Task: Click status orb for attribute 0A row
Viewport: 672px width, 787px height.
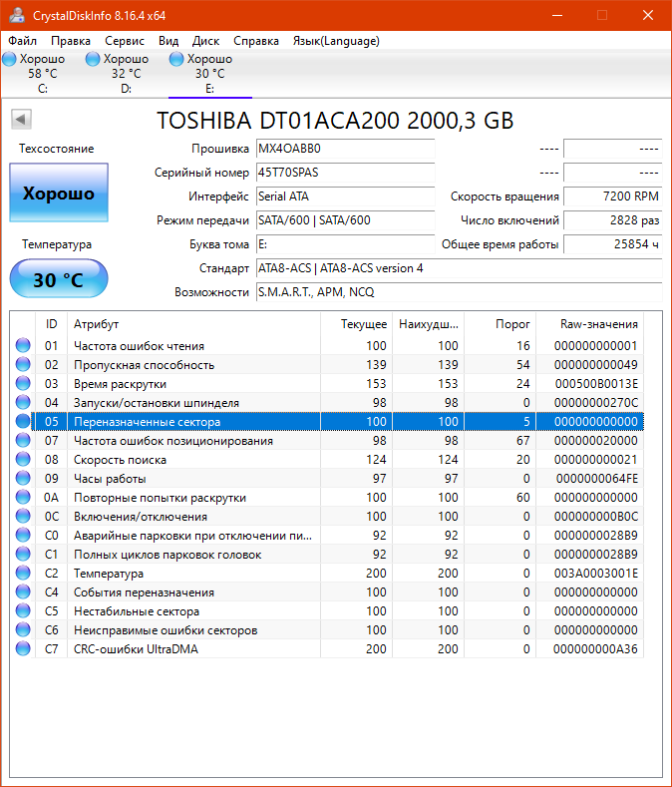Action: [23, 497]
